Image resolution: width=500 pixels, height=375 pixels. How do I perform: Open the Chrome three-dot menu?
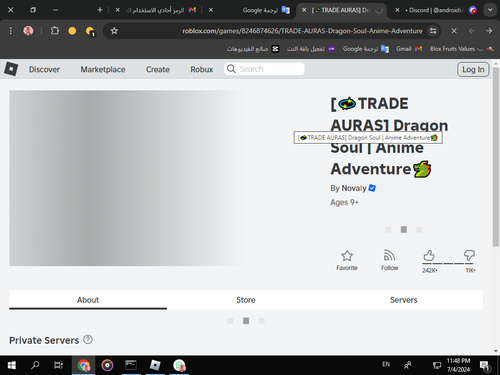(x=11, y=31)
